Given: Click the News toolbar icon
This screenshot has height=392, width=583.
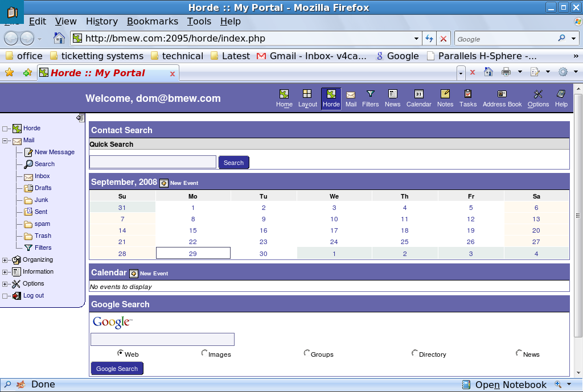Looking at the screenshot, I should coord(392,94).
